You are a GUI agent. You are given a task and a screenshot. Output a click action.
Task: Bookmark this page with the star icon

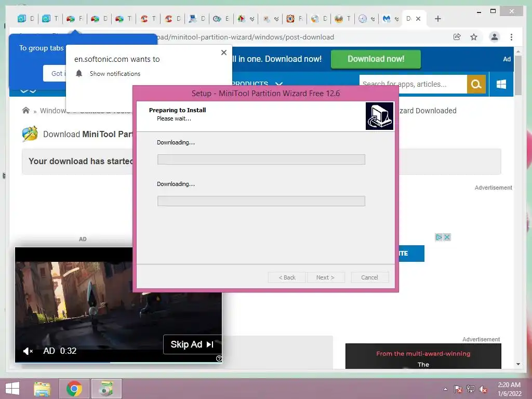point(474,37)
